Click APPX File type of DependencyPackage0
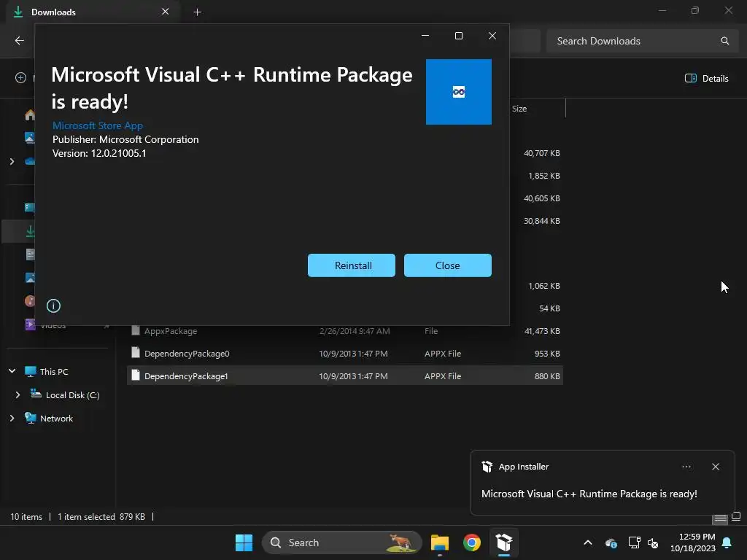 click(x=443, y=354)
